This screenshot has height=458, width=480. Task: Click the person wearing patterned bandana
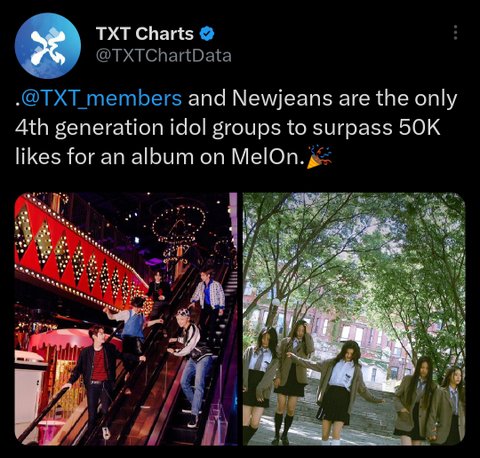click(192, 365)
